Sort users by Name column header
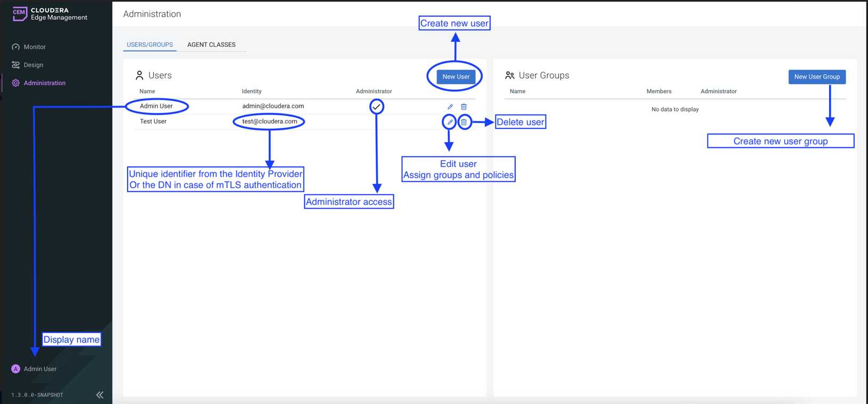This screenshot has width=868, height=404. coord(147,91)
